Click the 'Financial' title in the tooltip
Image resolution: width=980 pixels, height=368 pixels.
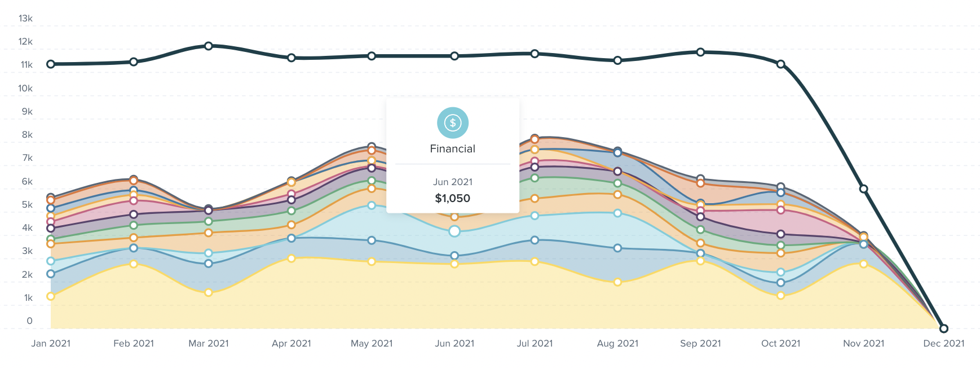(452, 149)
